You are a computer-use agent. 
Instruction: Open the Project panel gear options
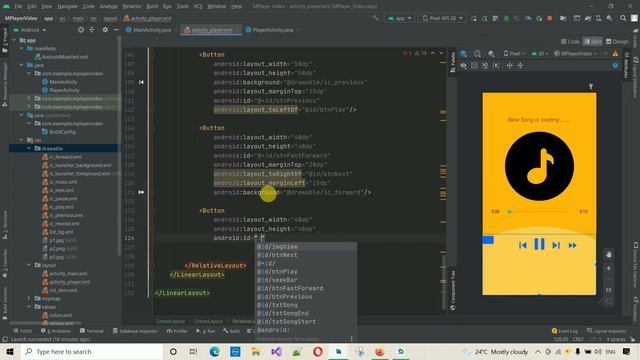tap(105, 30)
